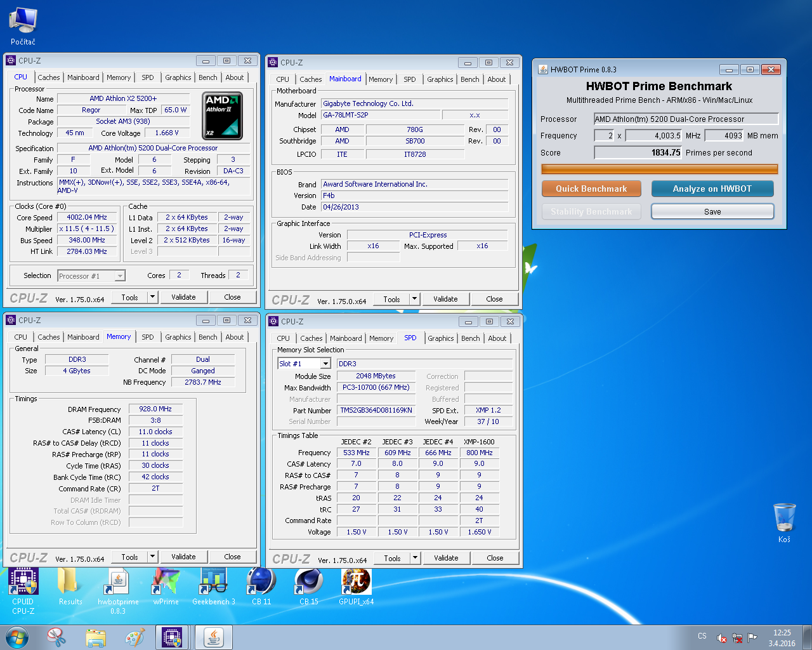Open the CPUID CPU-Z desktop shortcut
Viewport: 812px width, 650px height.
(x=23, y=591)
